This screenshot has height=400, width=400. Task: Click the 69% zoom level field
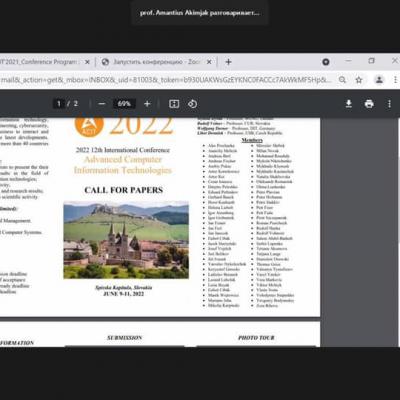124,104
